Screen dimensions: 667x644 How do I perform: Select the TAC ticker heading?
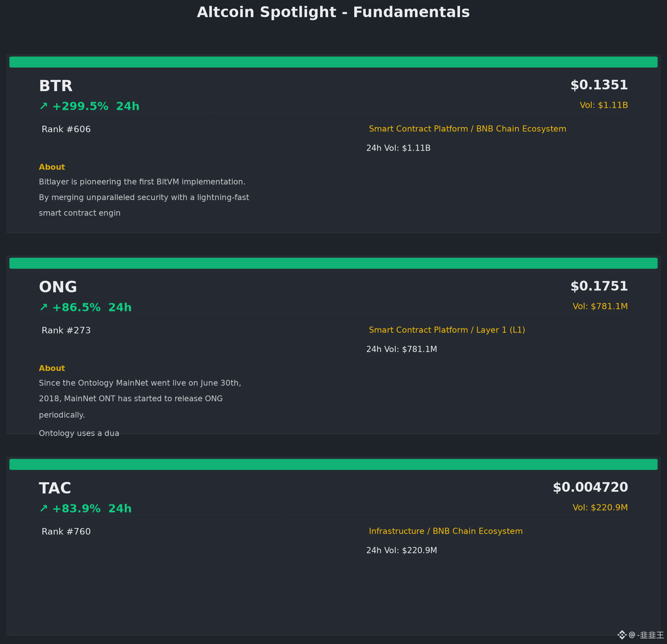pos(55,488)
